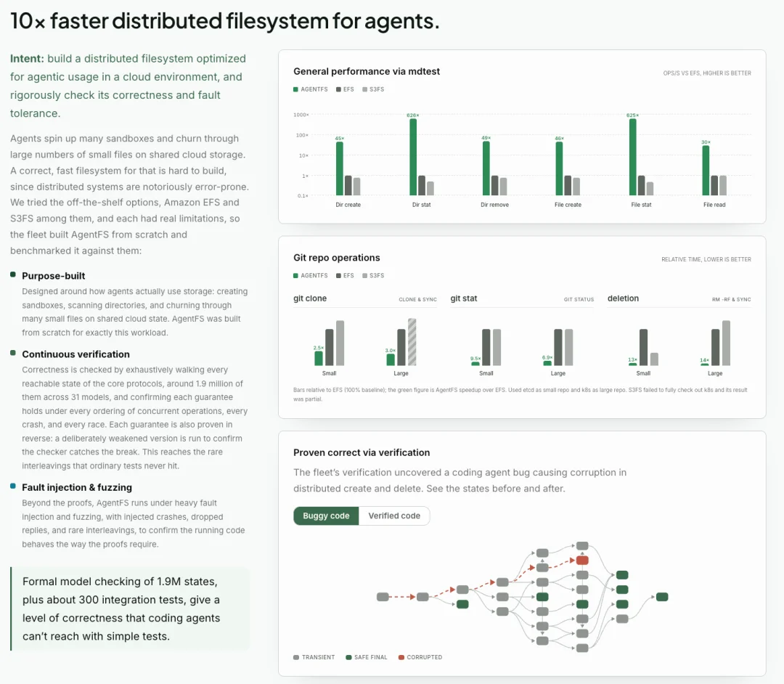Screen dimensions: 784x684
Task: Click the 14× label in deletion chart
Action: point(704,360)
